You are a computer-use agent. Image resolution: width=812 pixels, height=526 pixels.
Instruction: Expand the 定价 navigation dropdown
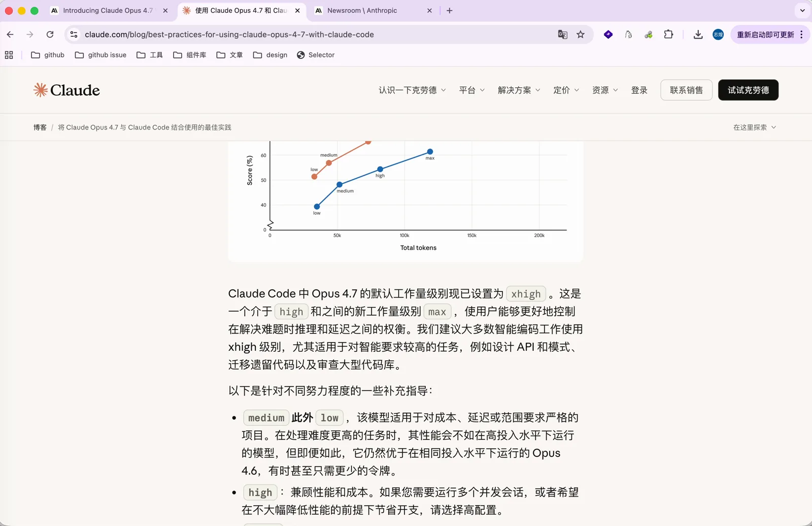pos(566,90)
